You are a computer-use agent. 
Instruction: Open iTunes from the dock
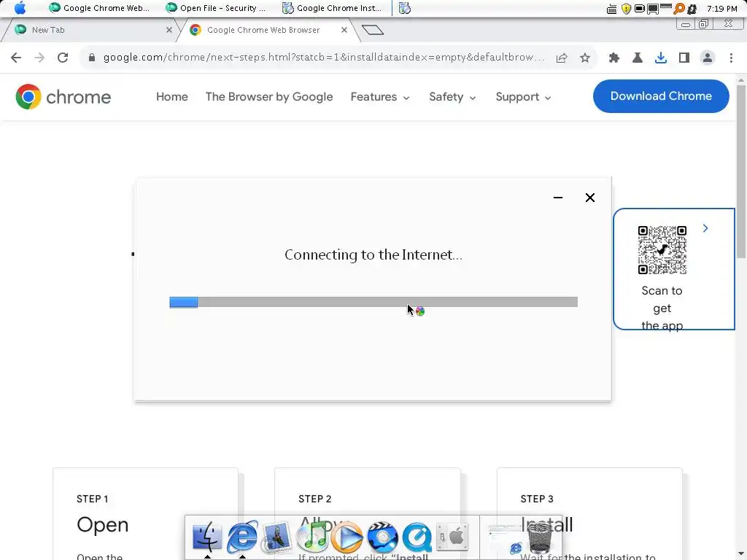(x=312, y=535)
